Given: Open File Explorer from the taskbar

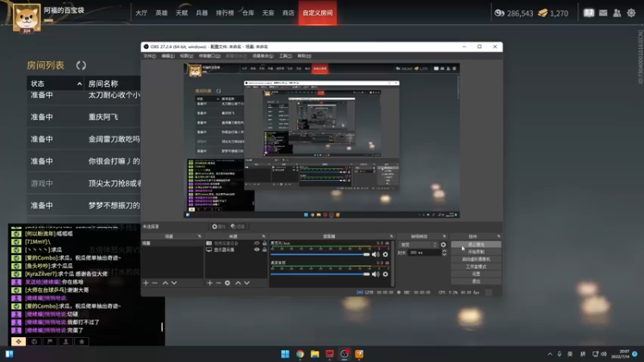Looking at the screenshot, I should pyautogui.click(x=315, y=354).
